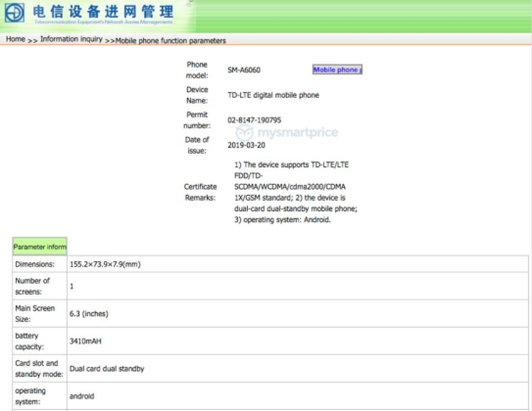Click the SM-A6060 phone model value
This screenshot has width=532, height=411.
pyautogui.click(x=244, y=70)
